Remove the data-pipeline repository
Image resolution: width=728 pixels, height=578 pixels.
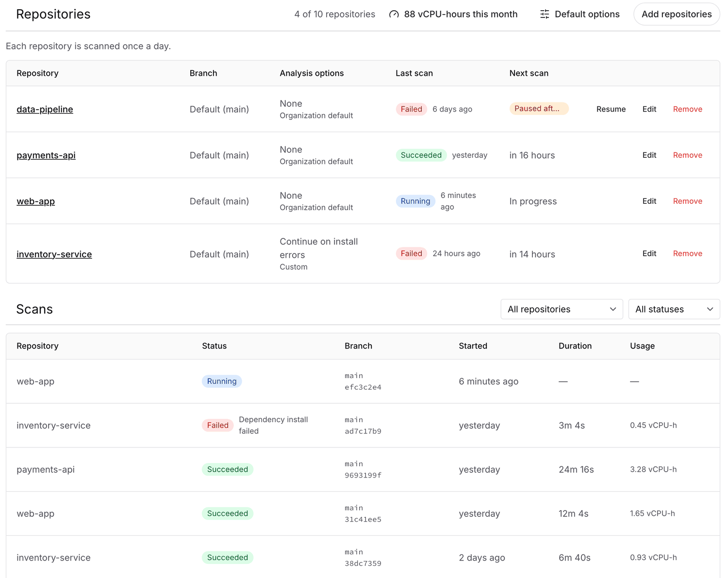[688, 109]
